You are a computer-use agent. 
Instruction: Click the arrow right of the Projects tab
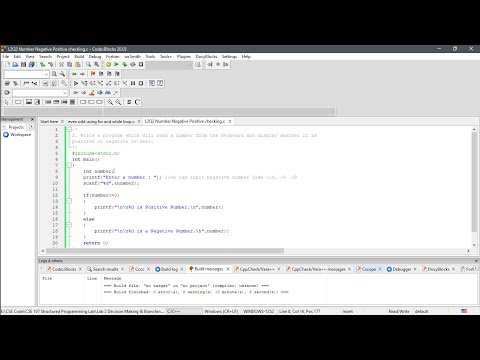(32, 127)
